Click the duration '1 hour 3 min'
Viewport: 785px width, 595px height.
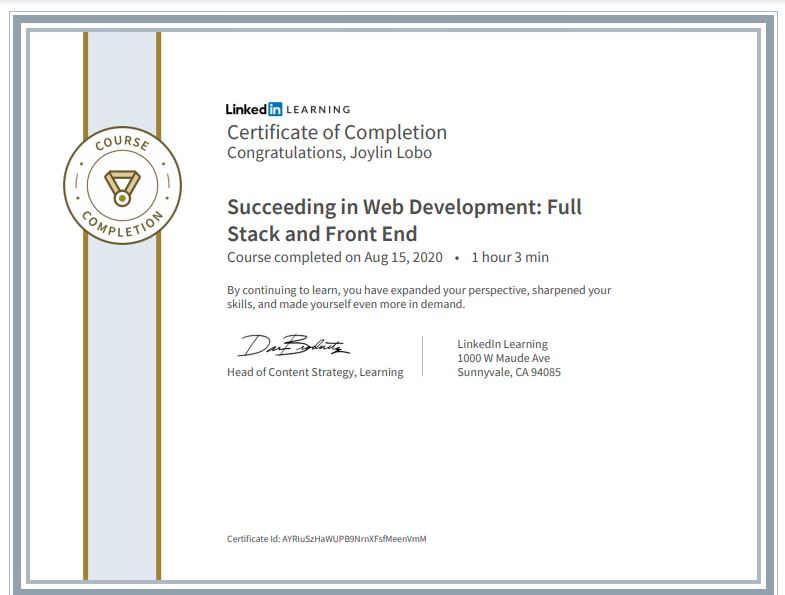[510, 257]
